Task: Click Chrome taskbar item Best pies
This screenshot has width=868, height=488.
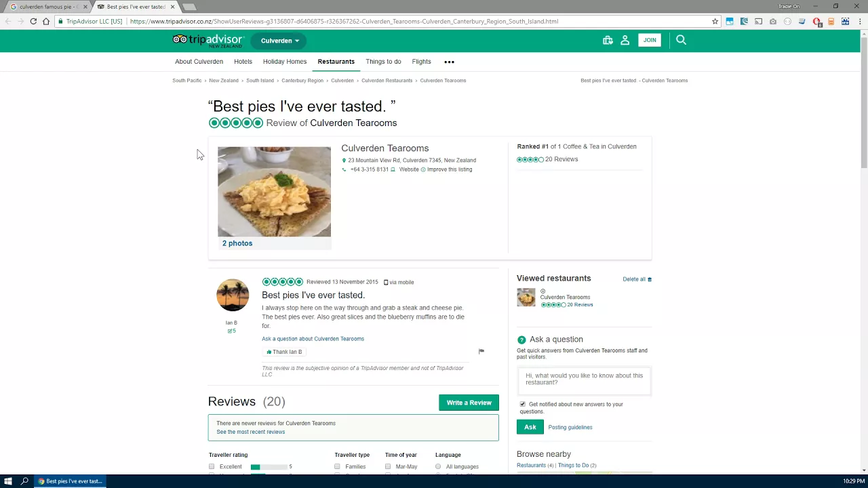Action: [70, 481]
